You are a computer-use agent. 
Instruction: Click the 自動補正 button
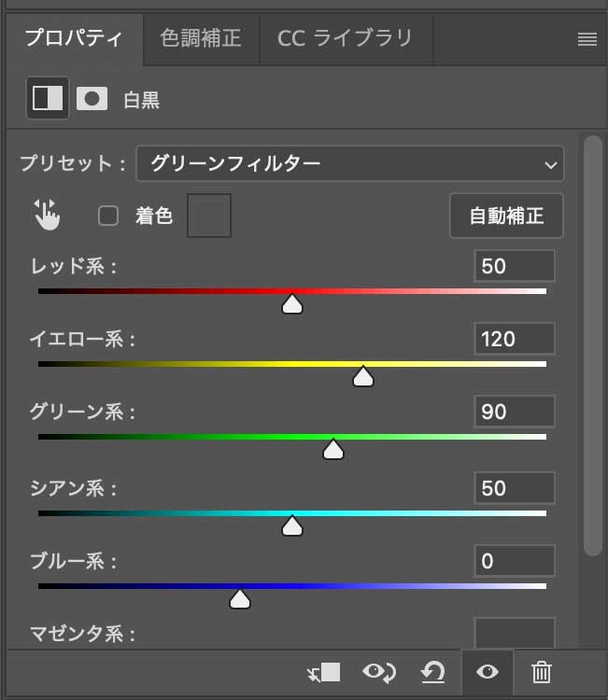pyautogui.click(x=506, y=217)
